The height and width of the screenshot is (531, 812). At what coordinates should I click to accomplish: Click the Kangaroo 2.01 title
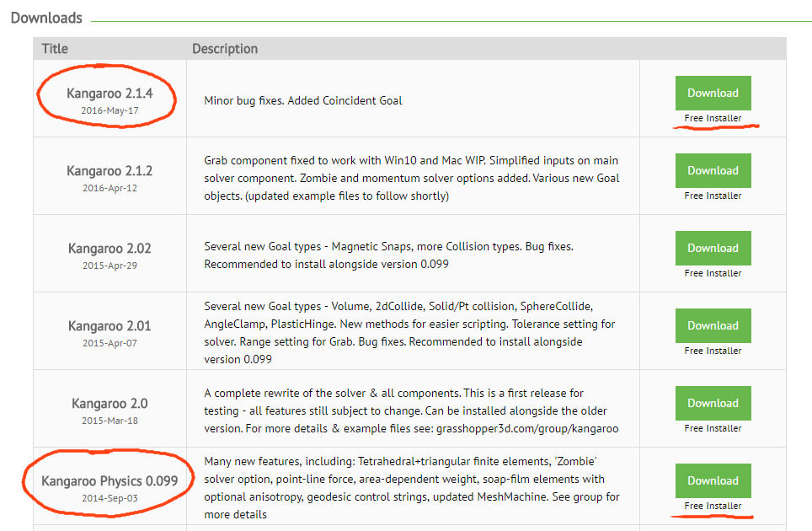(x=110, y=326)
